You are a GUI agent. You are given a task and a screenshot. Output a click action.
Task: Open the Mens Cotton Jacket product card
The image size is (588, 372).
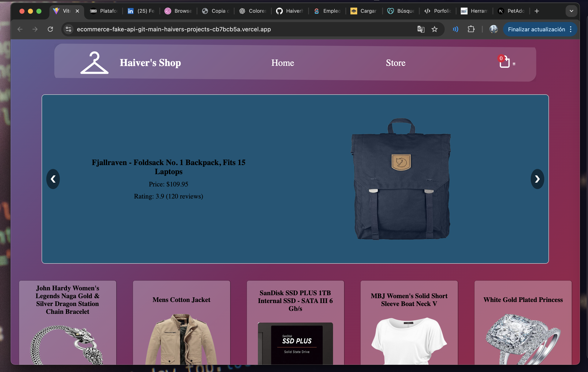coord(181,323)
